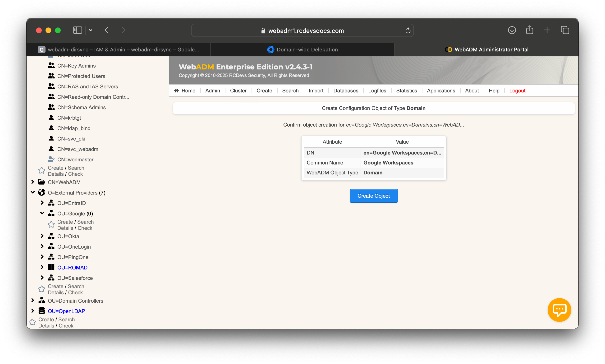The height and width of the screenshot is (364, 605).
Task: Click Check link under OU=Google
Action: [85, 228]
